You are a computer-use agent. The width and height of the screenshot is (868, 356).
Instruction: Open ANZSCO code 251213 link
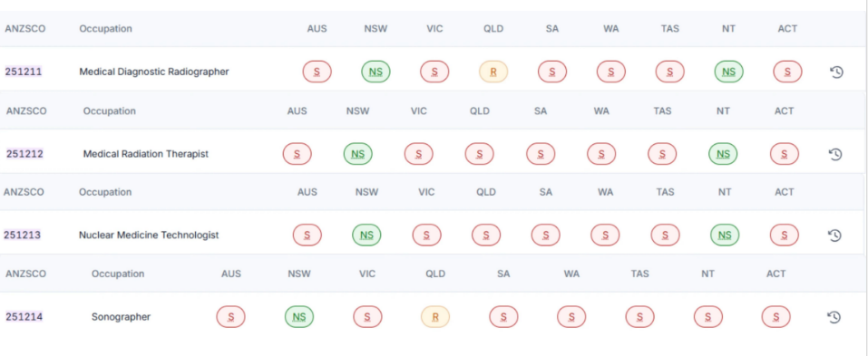pos(22,235)
